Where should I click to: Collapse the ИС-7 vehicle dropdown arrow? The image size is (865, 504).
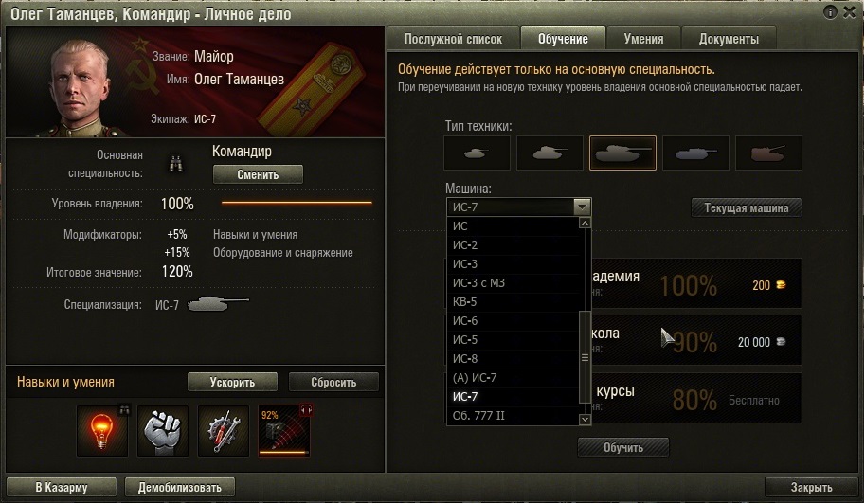click(x=582, y=207)
